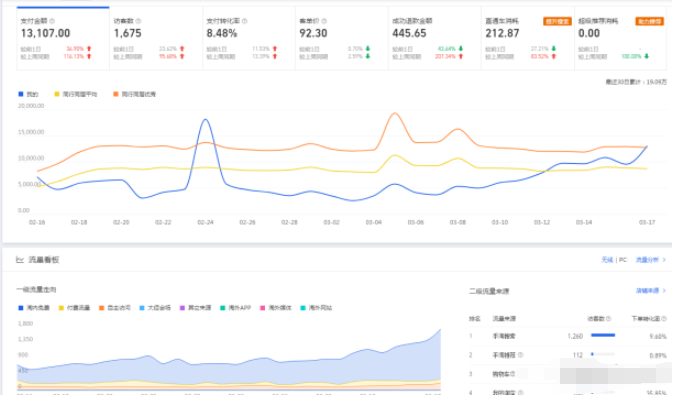Click the 116.13% change under 支付金额
The image size is (685, 408).
[x=74, y=56]
